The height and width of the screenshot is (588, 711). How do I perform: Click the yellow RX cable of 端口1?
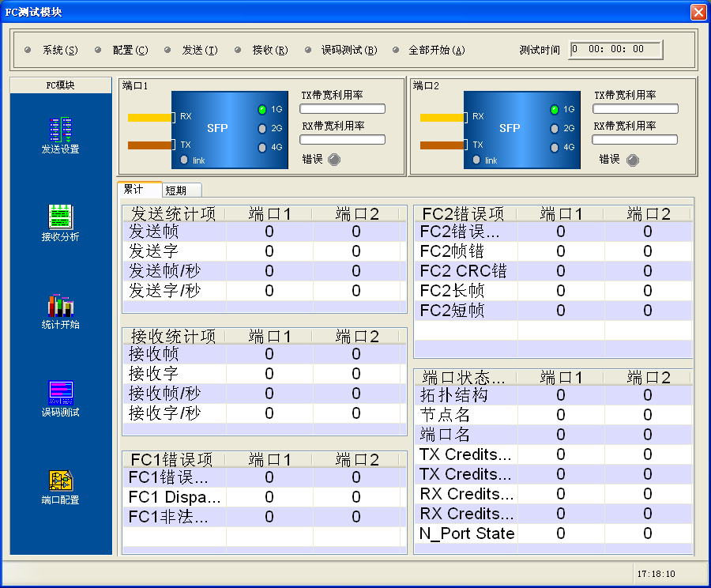click(150, 118)
